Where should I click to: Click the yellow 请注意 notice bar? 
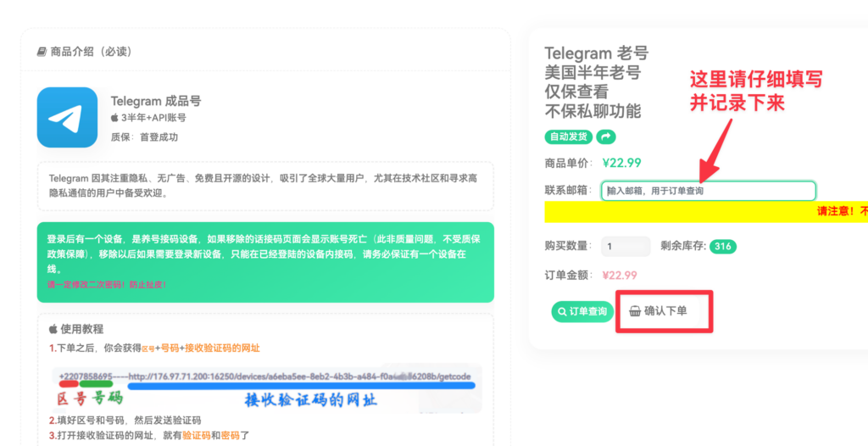pyautogui.click(x=706, y=212)
